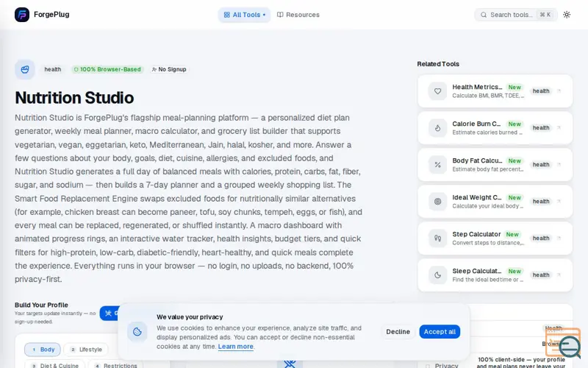This screenshot has height=368, width=588.
Task: Accept all cookies
Action: [440, 332]
